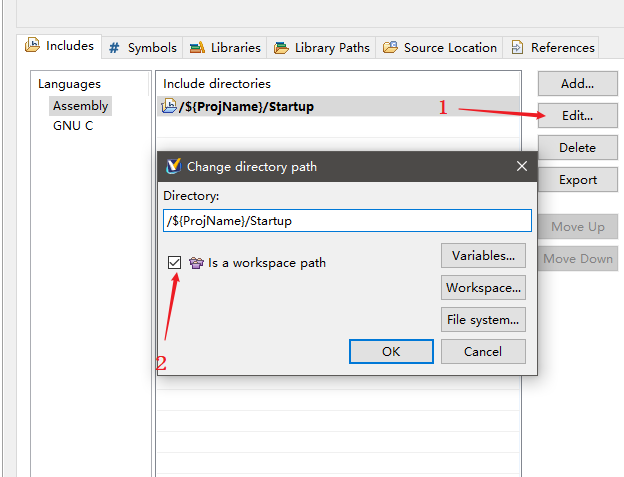Browse with the File system... button
The image size is (624, 477).
[x=483, y=320]
